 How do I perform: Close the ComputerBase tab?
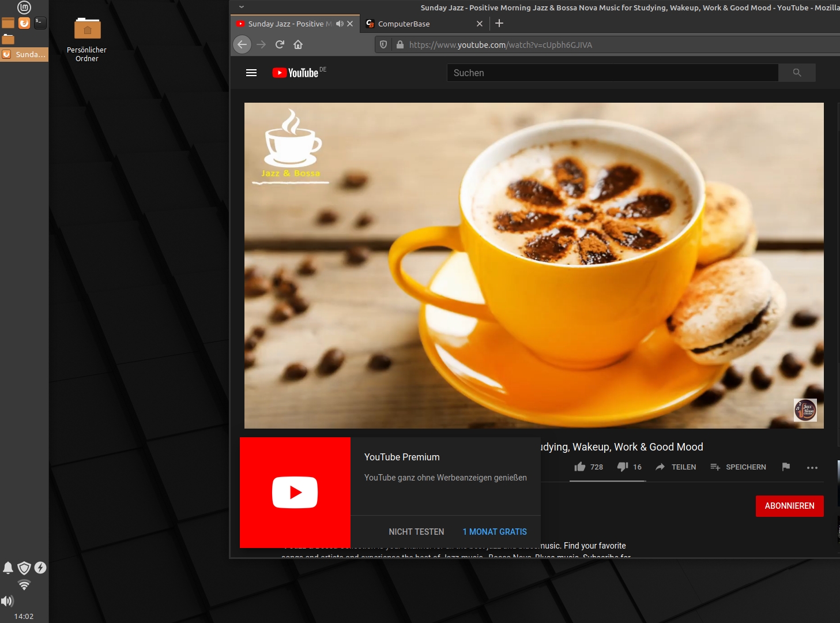click(x=480, y=24)
